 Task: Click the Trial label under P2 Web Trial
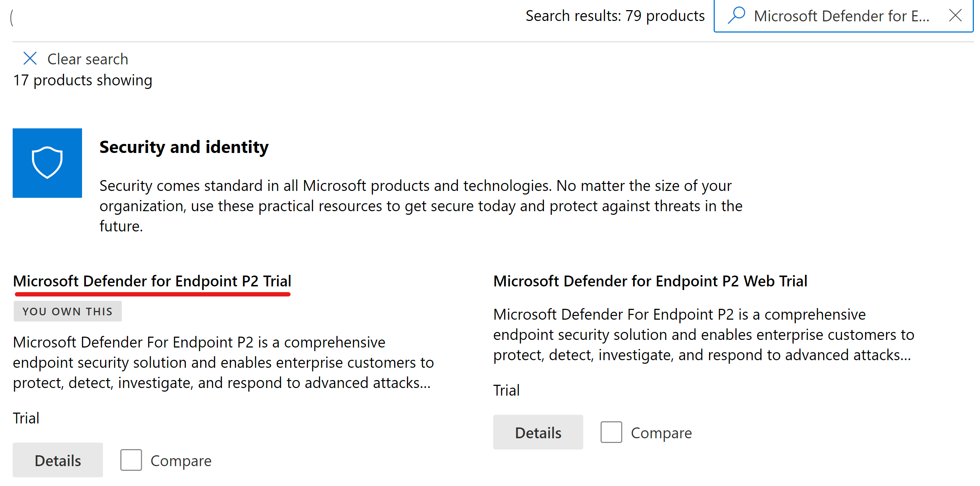coord(506,390)
